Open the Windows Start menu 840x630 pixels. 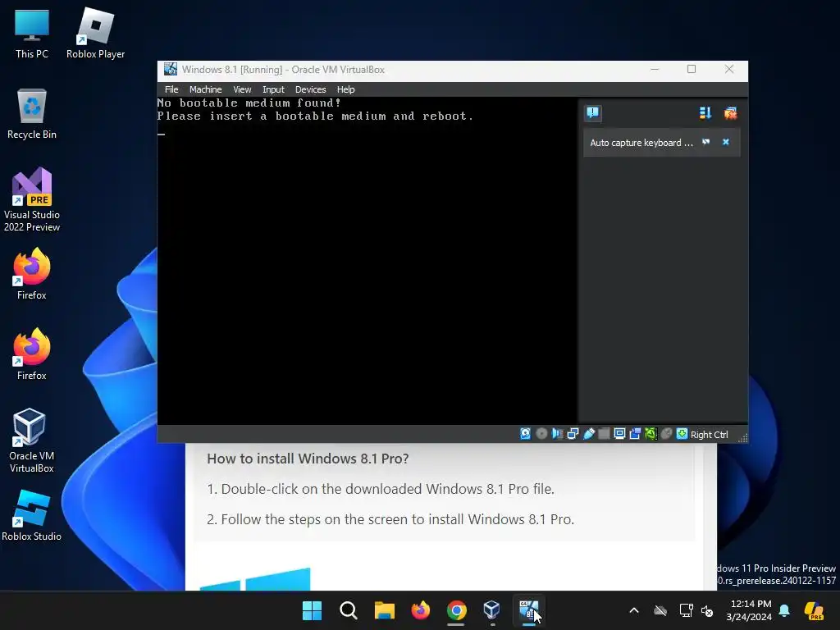(x=312, y=610)
